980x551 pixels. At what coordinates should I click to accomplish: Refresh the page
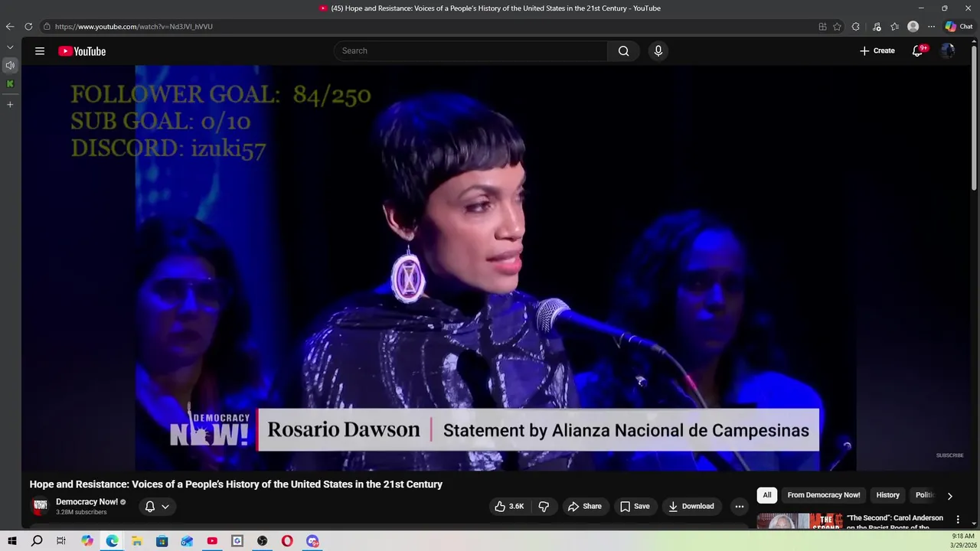click(28, 26)
